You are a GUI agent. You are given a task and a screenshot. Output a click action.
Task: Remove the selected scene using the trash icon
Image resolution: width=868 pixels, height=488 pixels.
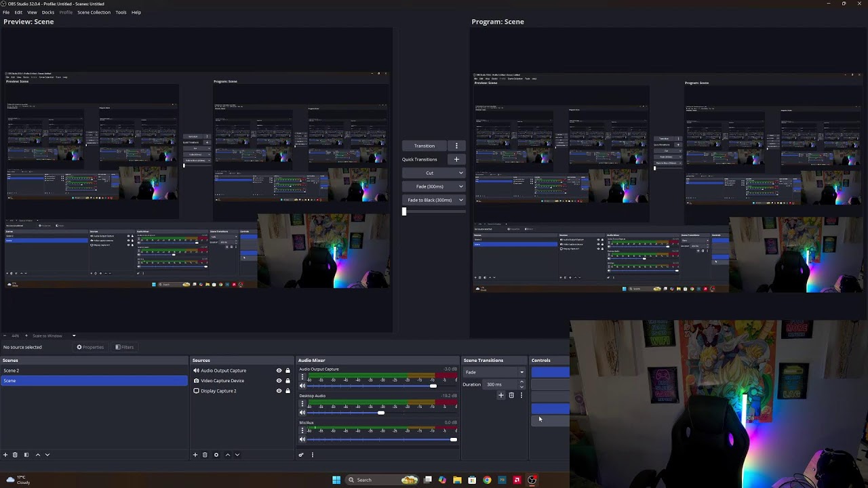(x=15, y=455)
